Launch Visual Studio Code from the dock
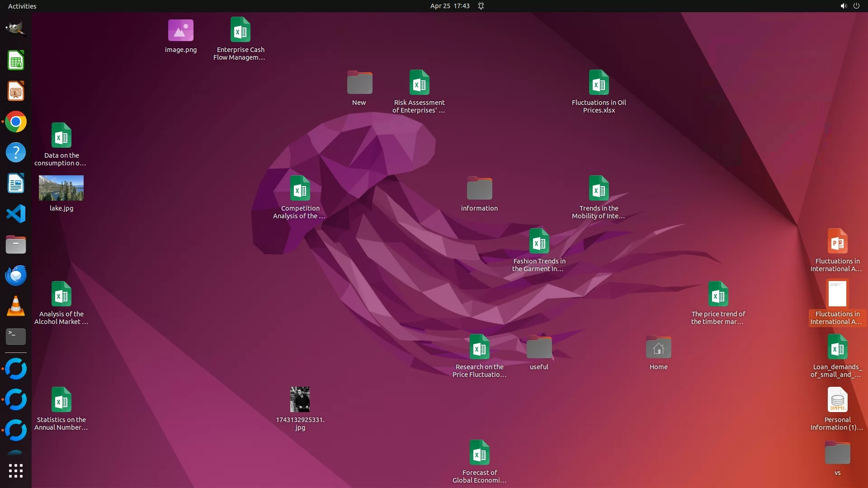 15,214
